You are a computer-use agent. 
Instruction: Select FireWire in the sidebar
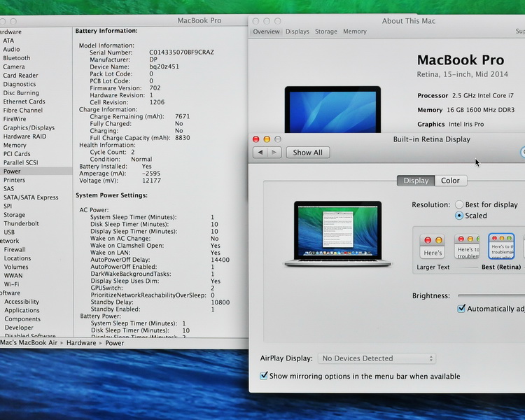(15, 119)
